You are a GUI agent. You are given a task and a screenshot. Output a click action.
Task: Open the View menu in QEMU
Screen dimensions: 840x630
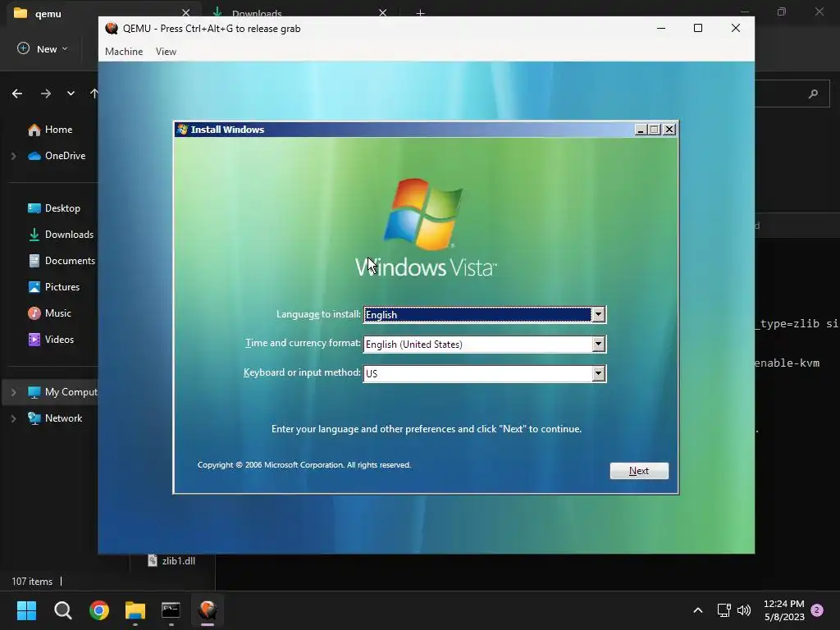coord(166,52)
